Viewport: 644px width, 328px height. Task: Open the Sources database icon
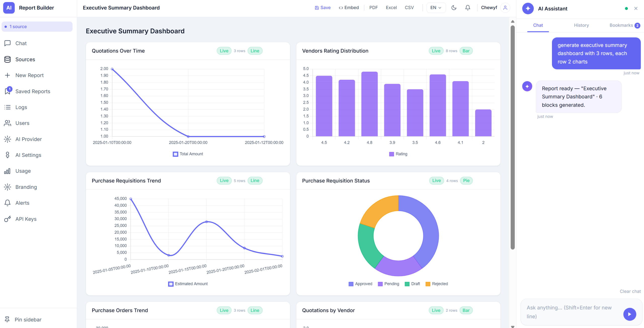[x=8, y=59]
